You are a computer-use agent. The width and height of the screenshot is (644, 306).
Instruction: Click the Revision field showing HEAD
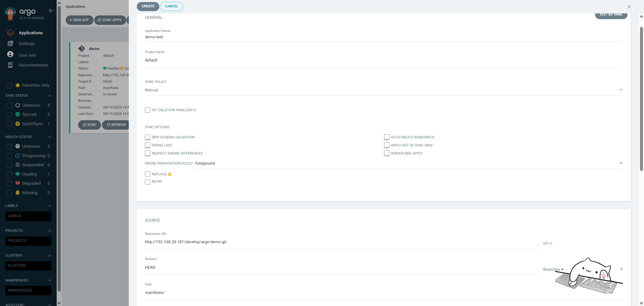point(342,267)
